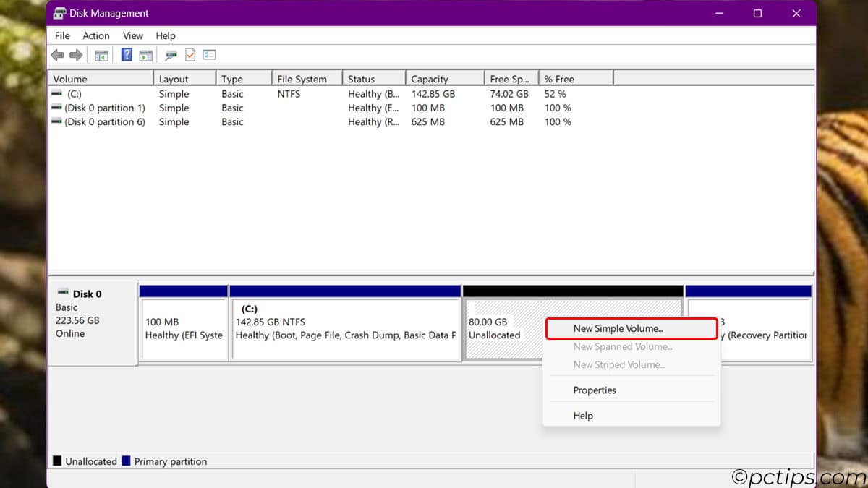Viewport: 868px width, 488px height.
Task: Click the Forward arrow toolbar icon
Action: [76, 55]
